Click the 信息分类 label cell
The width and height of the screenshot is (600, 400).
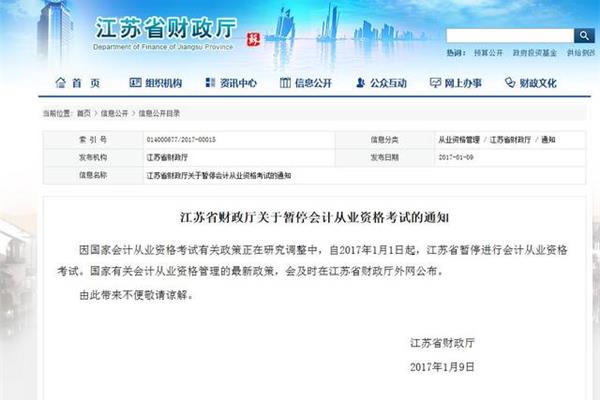click(x=385, y=140)
